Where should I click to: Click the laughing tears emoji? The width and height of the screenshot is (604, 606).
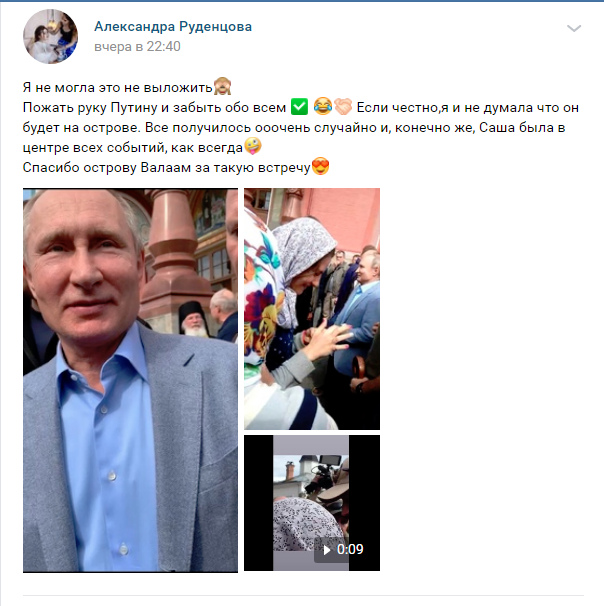[322, 106]
